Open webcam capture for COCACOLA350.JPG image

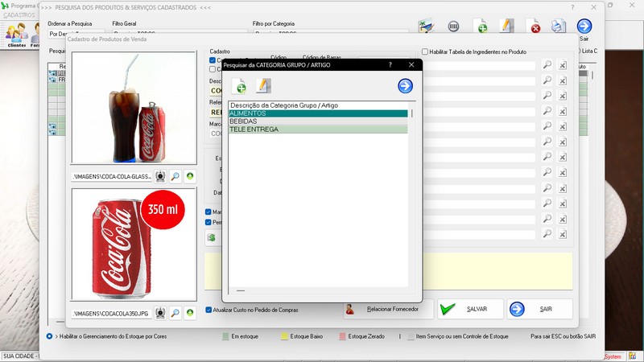[160, 313]
